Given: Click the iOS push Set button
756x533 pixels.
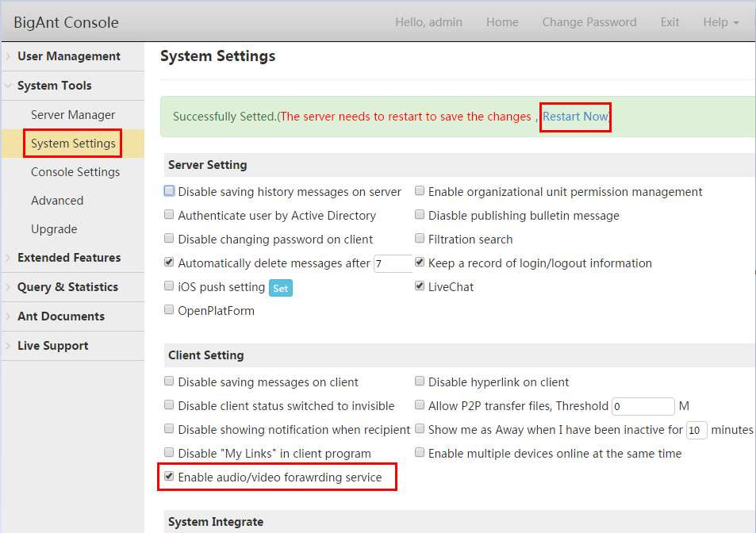Looking at the screenshot, I should click(x=281, y=288).
